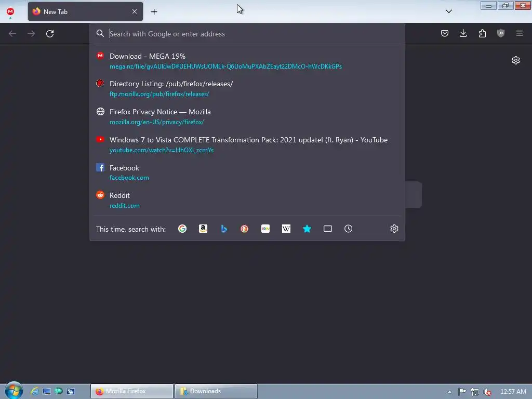
Task: Select Windows 7 to Vista YouTube suggestion
Action: tap(247, 144)
